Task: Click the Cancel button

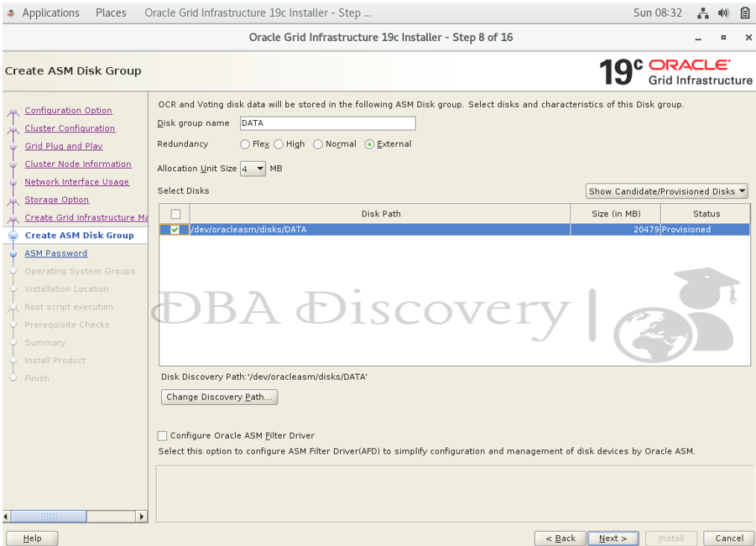Action: pos(729,538)
